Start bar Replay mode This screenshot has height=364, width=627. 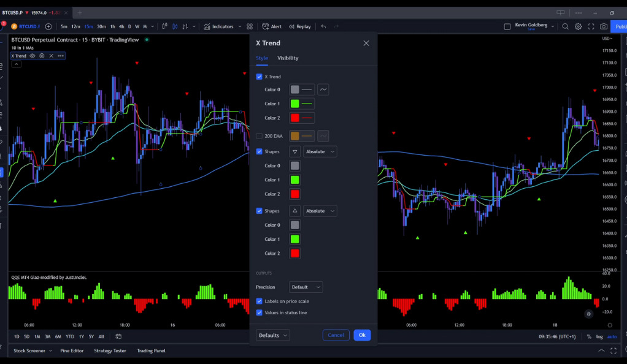(300, 27)
